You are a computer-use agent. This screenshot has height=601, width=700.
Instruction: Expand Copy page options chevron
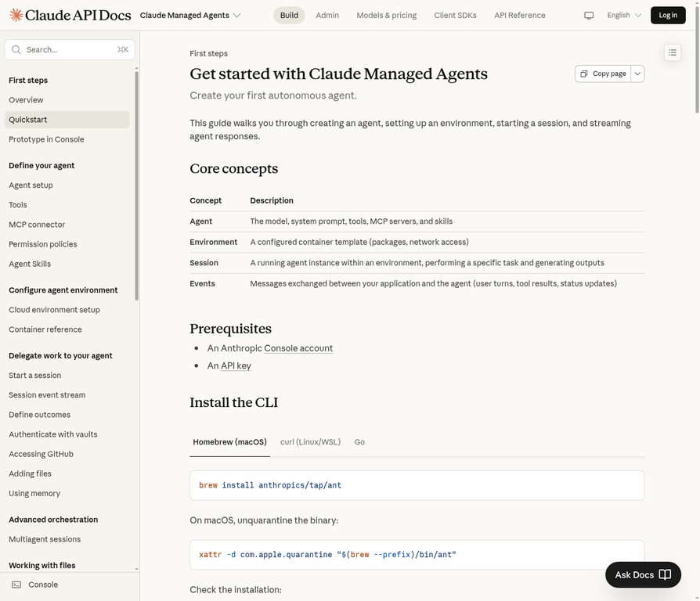click(x=638, y=74)
